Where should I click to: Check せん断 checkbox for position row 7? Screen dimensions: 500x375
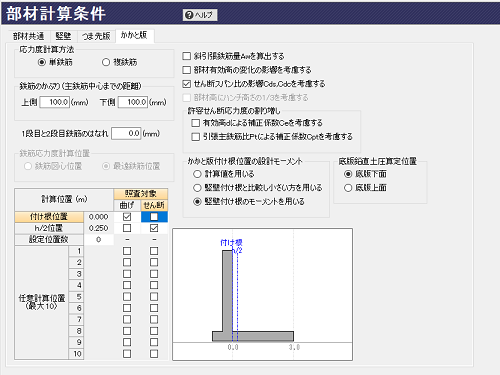pyautogui.click(x=154, y=319)
